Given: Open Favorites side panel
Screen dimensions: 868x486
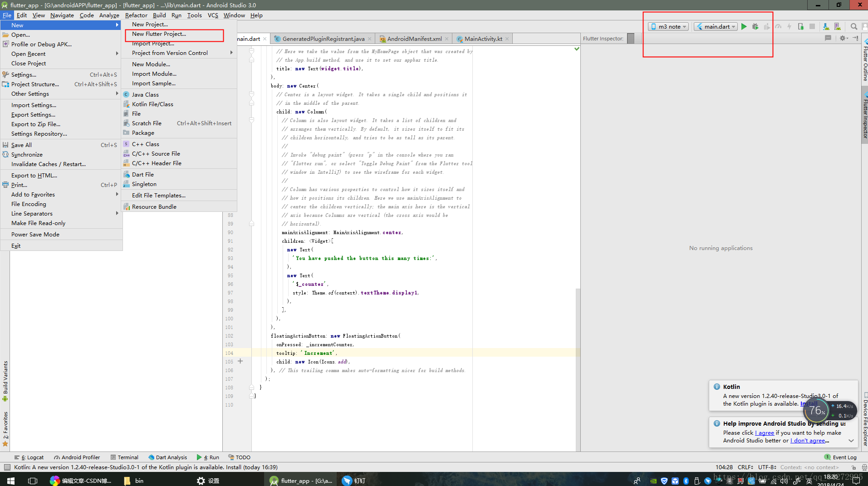Looking at the screenshot, I should pos(5,429).
